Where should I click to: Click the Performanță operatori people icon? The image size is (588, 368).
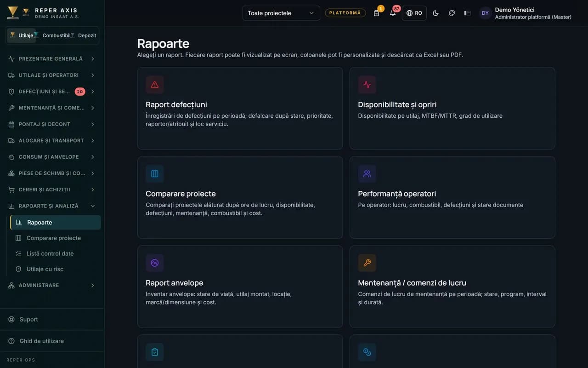tap(367, 174)
